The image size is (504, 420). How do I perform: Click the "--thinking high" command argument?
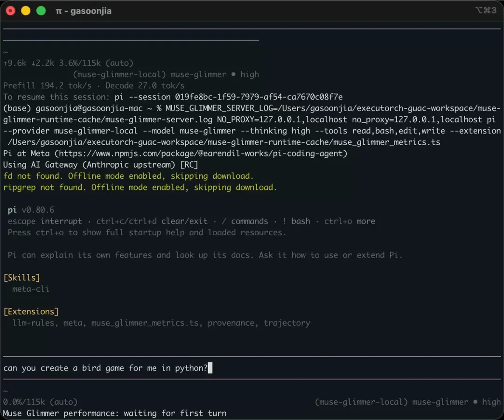click(275, 131)
